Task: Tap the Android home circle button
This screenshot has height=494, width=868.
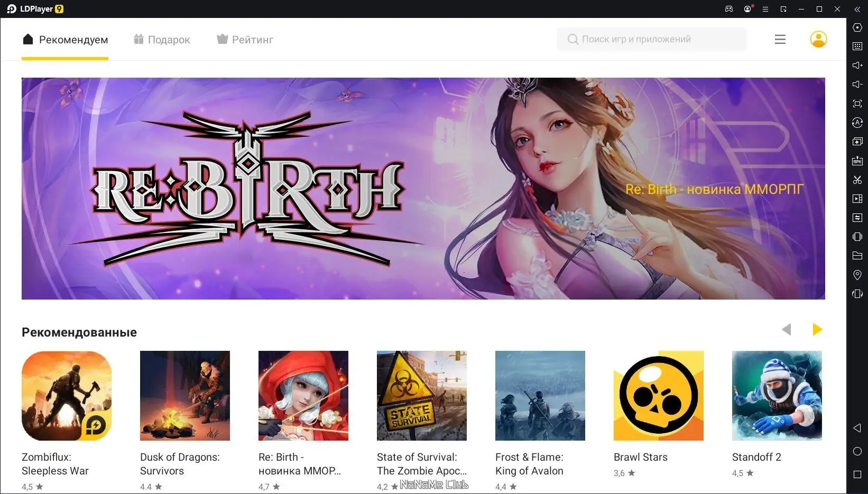Action: click(x=857, y=451)
